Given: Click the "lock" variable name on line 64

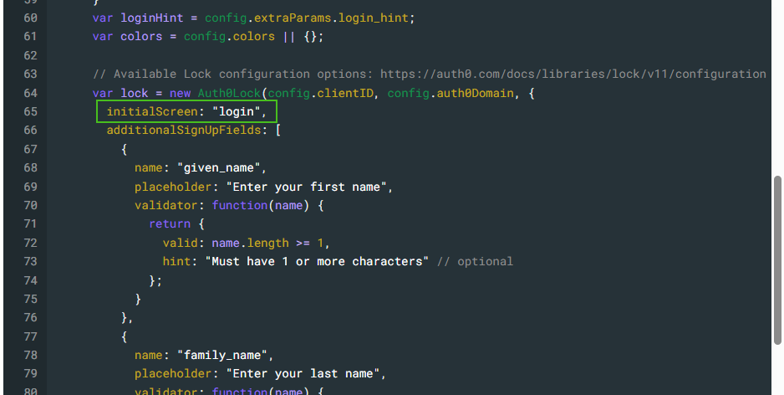Looking at the screenshot, I should 134,93.
